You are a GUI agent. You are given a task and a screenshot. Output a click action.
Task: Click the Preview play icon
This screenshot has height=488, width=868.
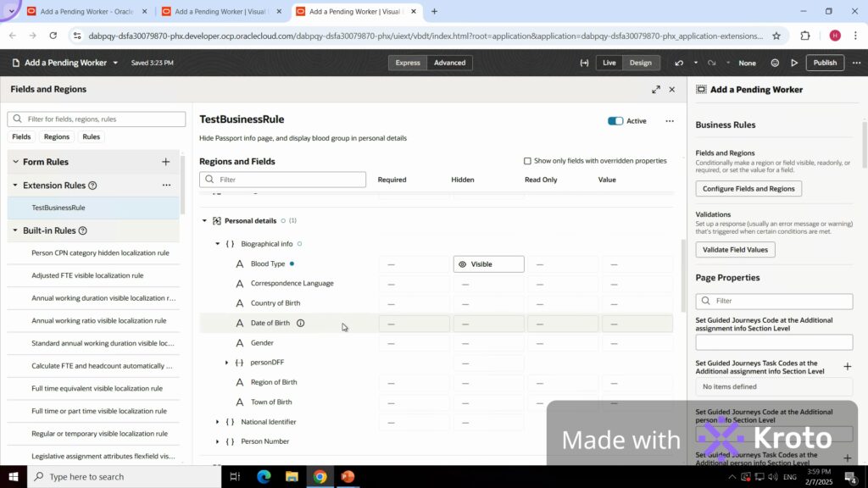click(794, 63)
